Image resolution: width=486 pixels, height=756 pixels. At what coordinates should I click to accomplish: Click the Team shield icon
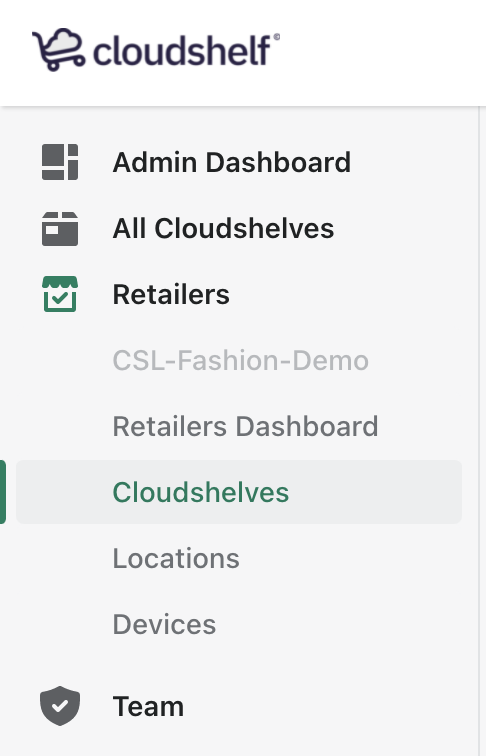click(x=60, y=706)
